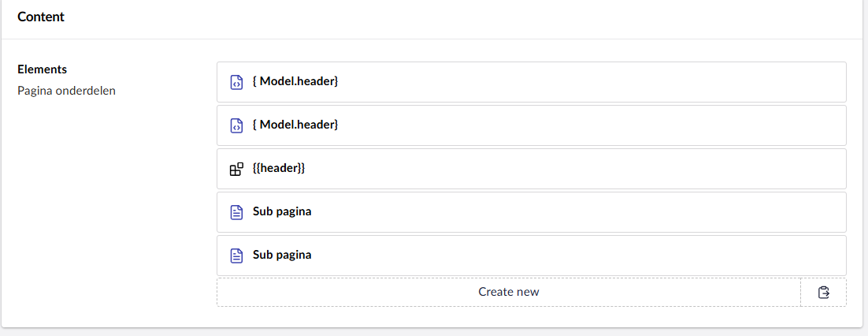
Task: Click document icon of bottom Sub pagina block
Action: click(236, 255)
